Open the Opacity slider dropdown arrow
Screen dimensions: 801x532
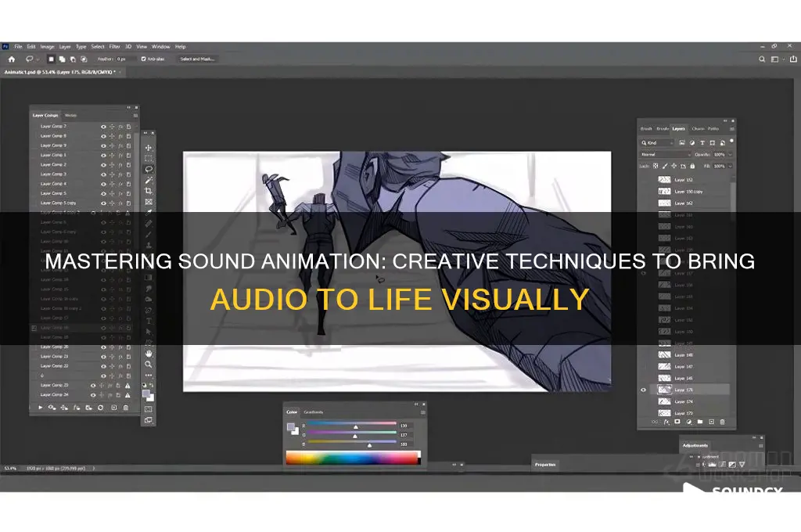tap(731, 154)
